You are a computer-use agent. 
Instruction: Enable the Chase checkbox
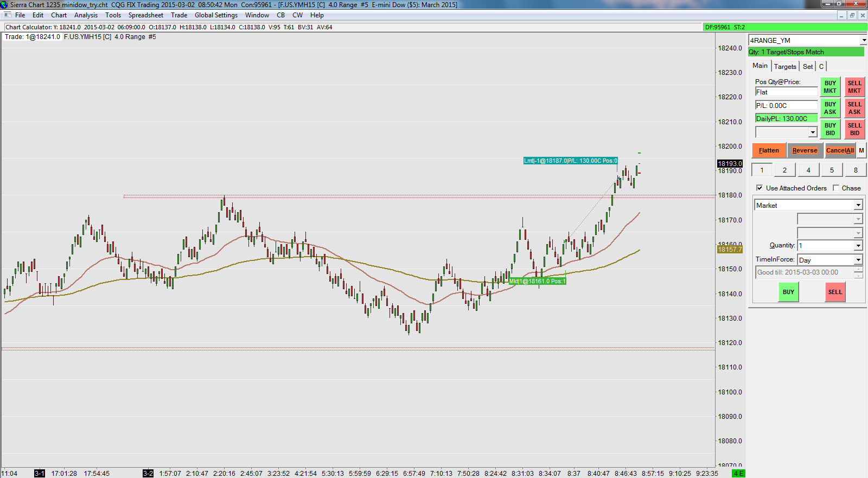836,188
